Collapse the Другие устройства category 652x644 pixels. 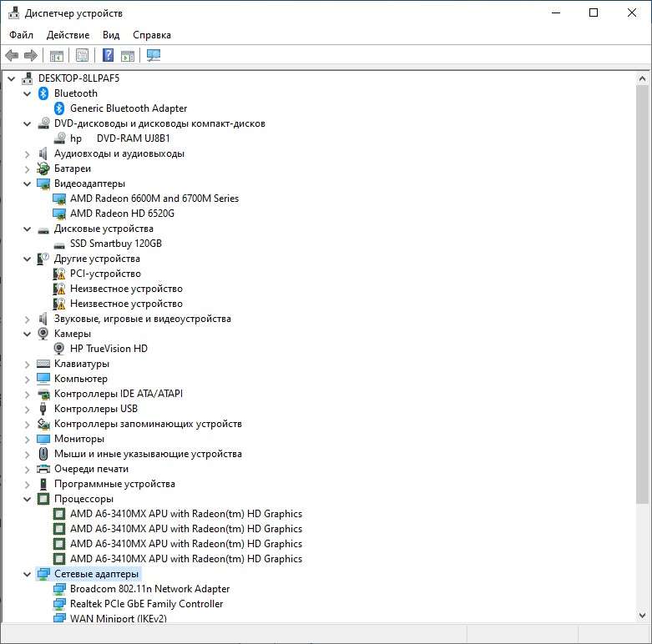[x=28, y=259]
